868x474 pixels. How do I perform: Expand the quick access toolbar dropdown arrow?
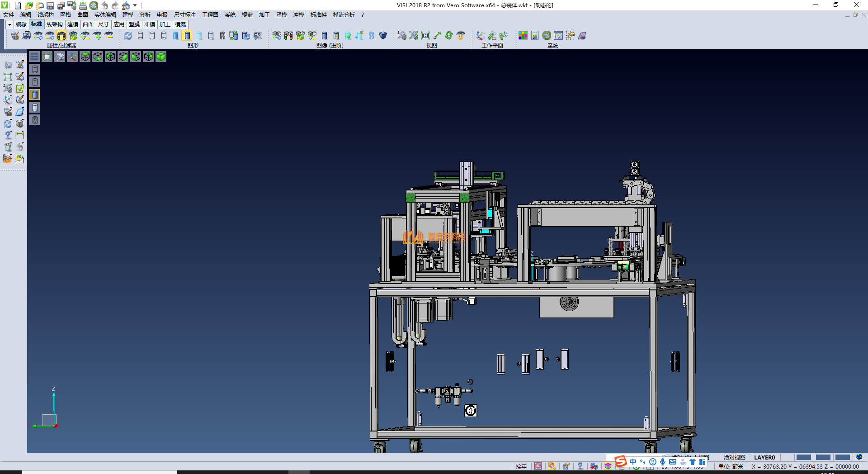(135, 5)
